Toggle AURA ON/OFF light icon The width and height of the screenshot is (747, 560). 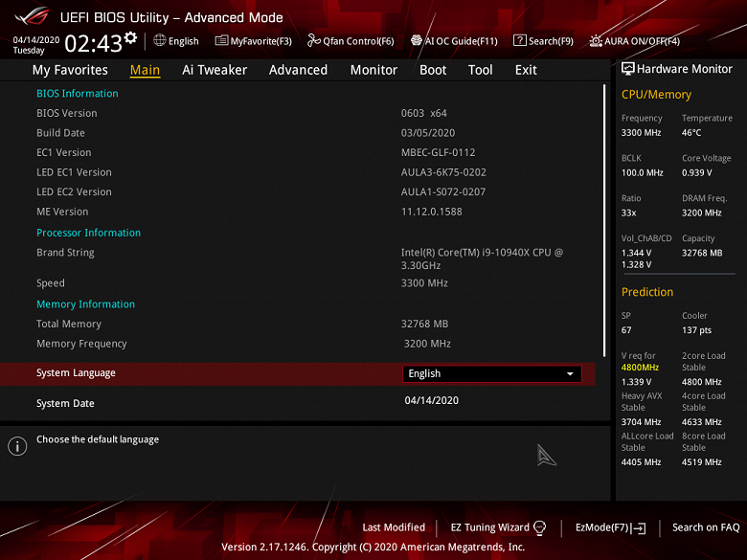tap(596, 41)
